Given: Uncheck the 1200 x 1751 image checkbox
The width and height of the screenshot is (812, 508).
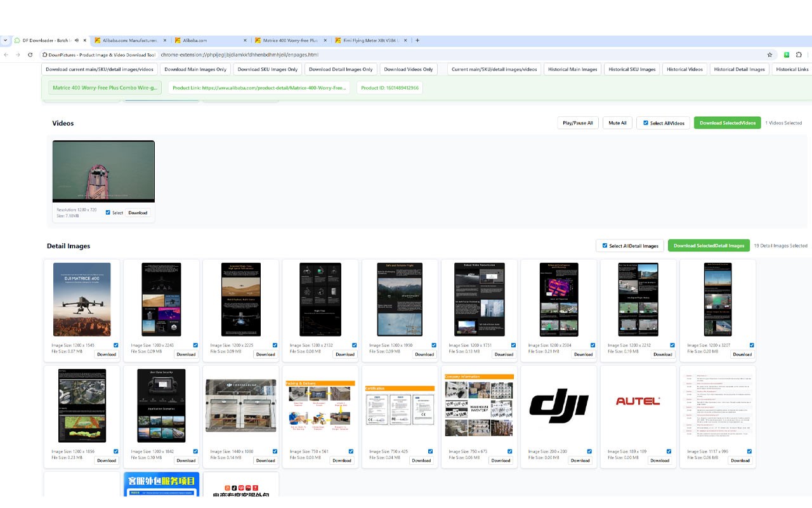Looking at the screenshot, I should [513, 345].
